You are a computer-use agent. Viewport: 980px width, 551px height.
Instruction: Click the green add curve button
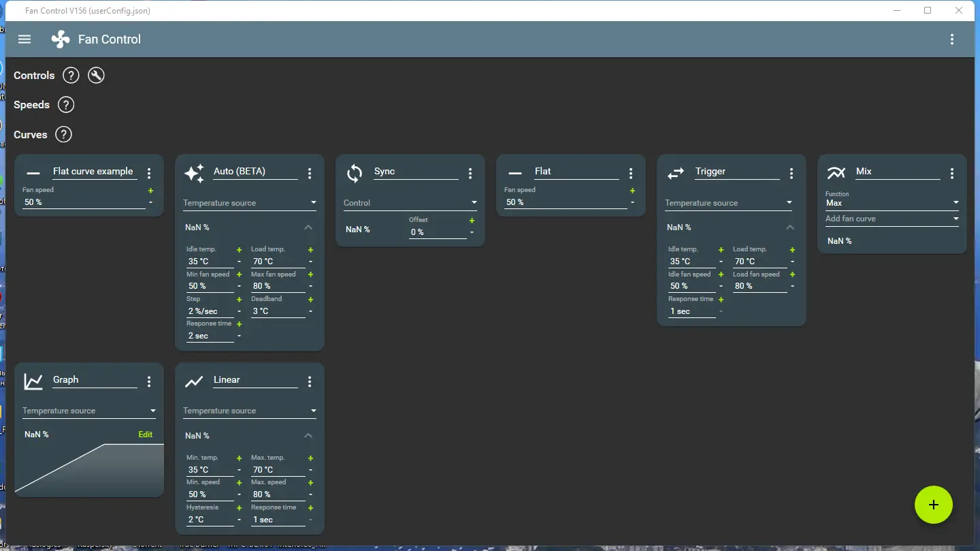(x=934, y=505)
